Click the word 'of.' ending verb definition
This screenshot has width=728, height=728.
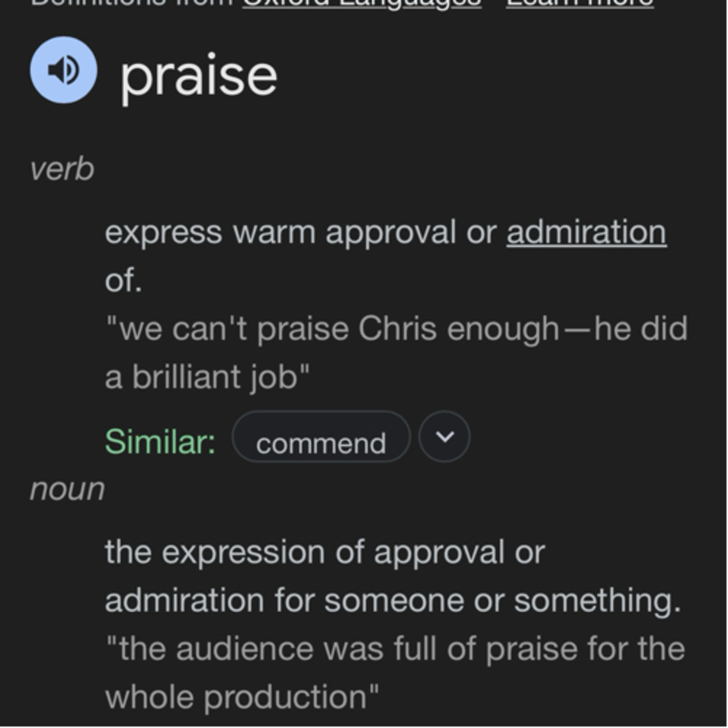click(123, 281)
